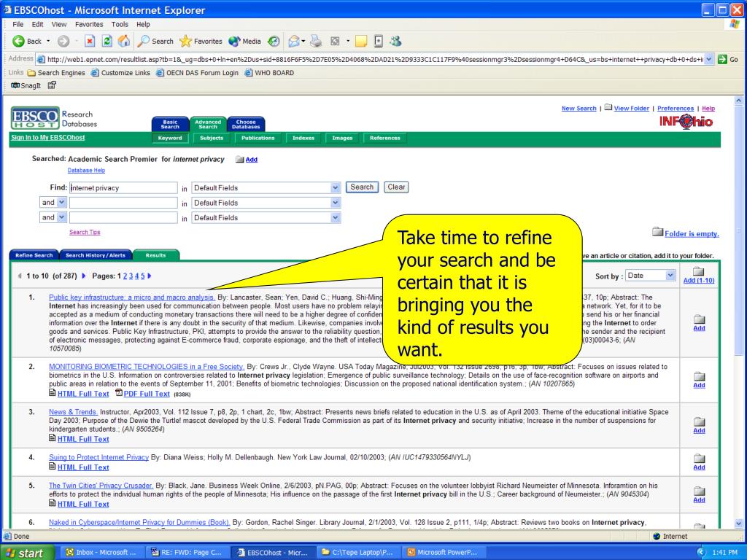Image resolution: width=747 pixels, height=560 pixels.
Task: Switch to Microsoft PowerPoint taskbar item
Action: pyautogui.click(x=443, y=553)
